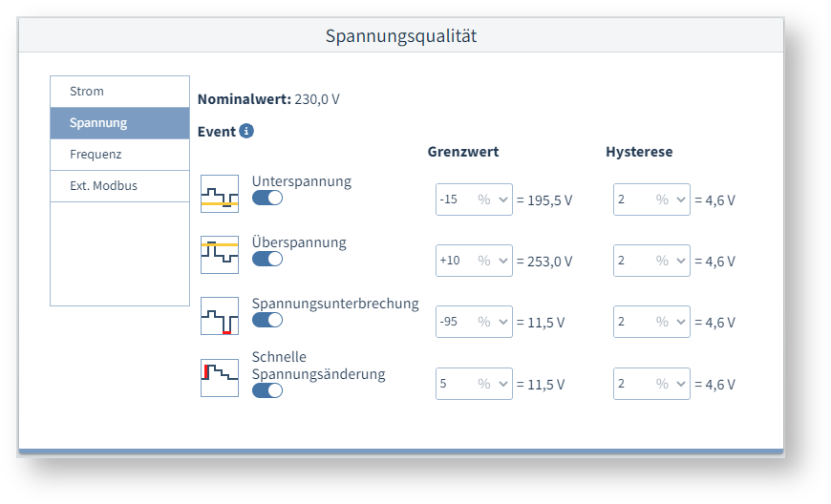Open the Frequenz tab

[119, 155]
